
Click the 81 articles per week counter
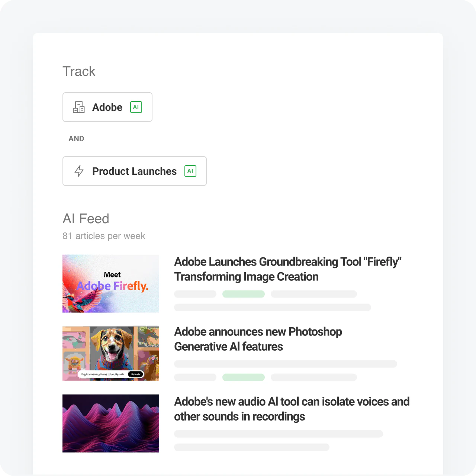tap(104, 236)
